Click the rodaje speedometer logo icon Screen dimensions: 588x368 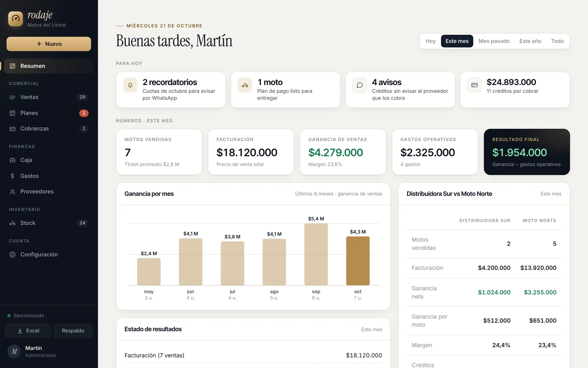click(15, 19)
